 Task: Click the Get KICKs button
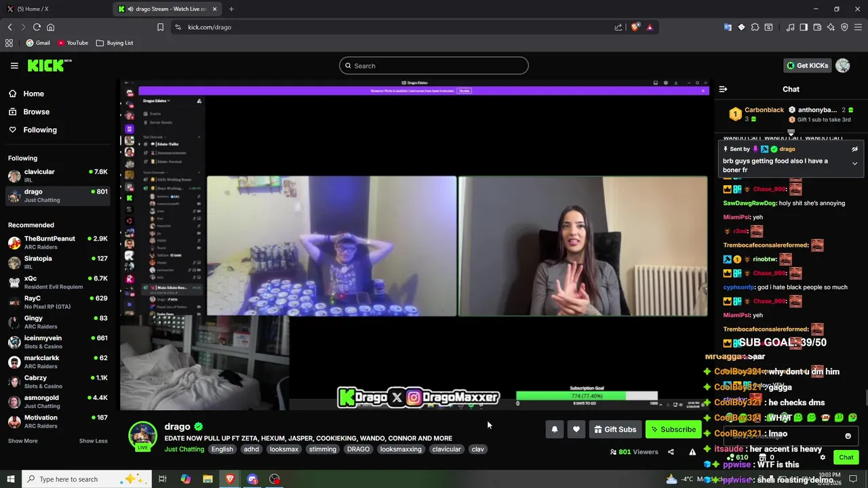(807, 65)
